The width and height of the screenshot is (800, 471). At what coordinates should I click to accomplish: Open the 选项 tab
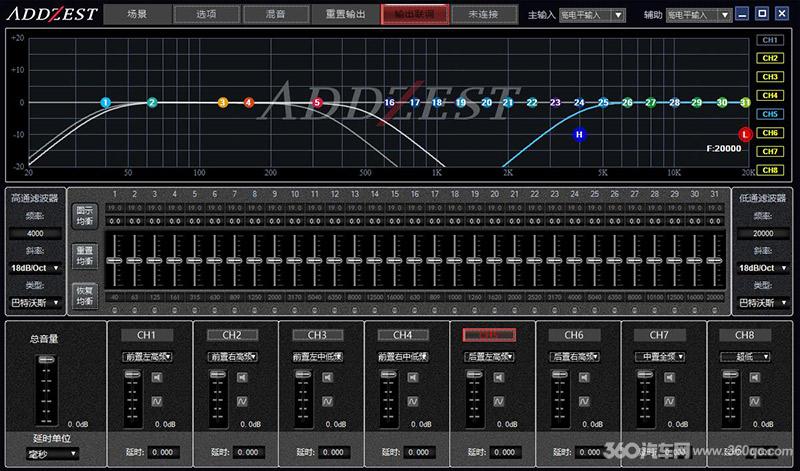tap(206, 14)
